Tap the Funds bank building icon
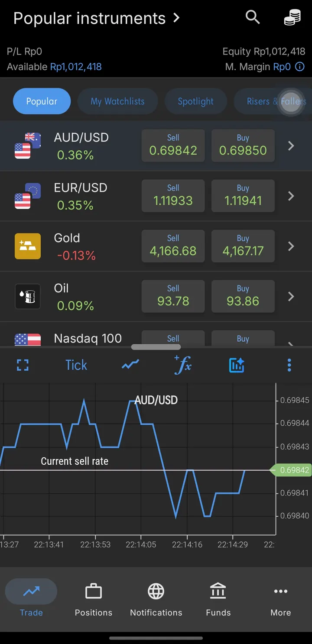The height and width of the screenshot is (644, 312). pos(218,591)
